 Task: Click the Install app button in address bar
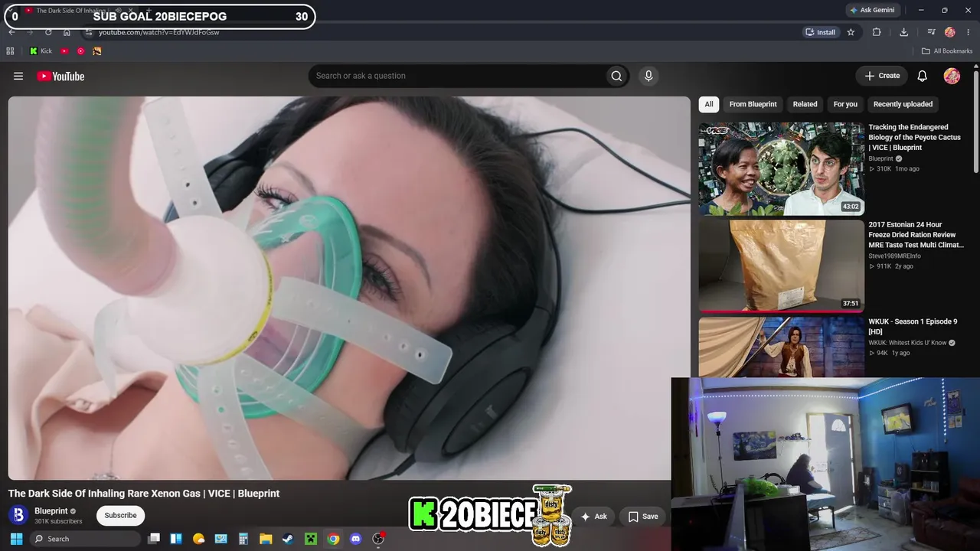(820, 32)
